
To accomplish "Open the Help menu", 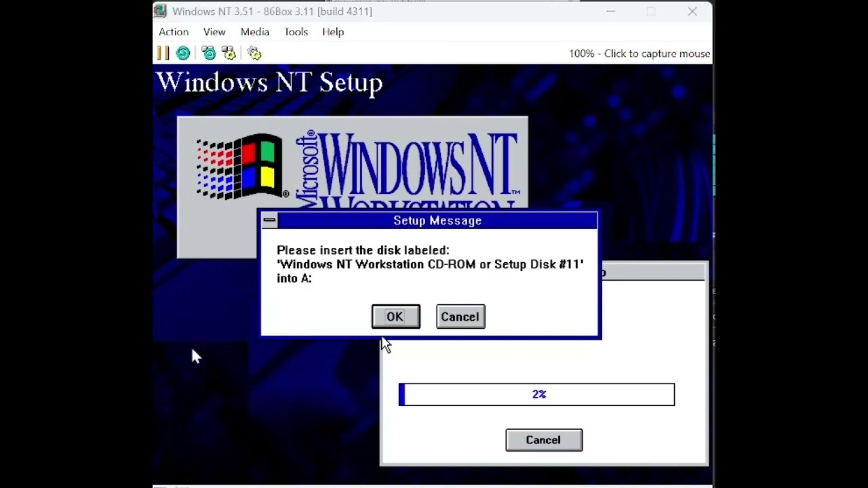I will (333, 32).
